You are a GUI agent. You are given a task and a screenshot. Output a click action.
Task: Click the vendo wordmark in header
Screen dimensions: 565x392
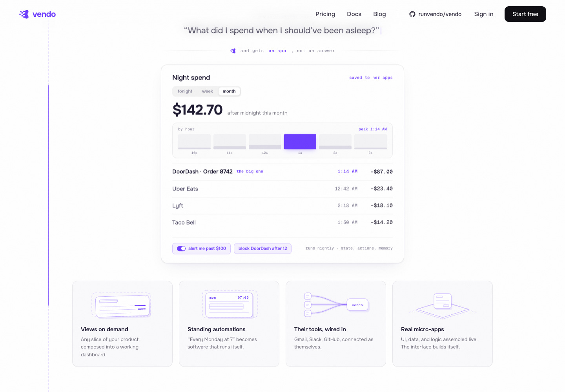(44, 14)
